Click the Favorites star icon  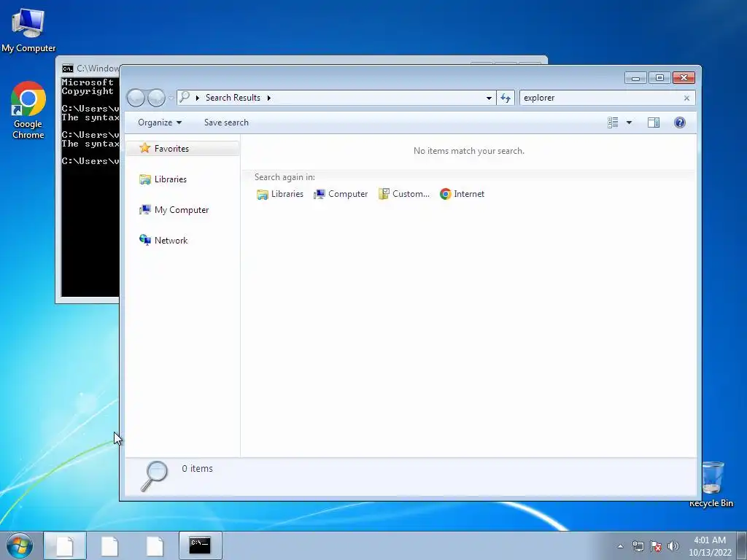click(145, 148)
